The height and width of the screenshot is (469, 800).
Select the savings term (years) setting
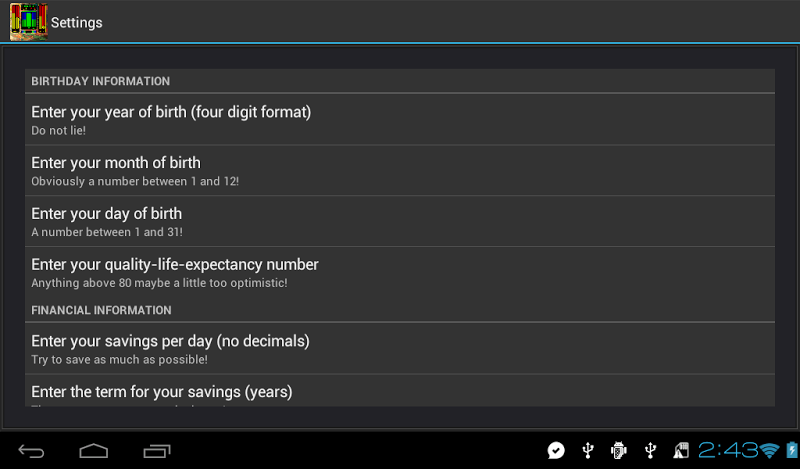click(400, 392)
